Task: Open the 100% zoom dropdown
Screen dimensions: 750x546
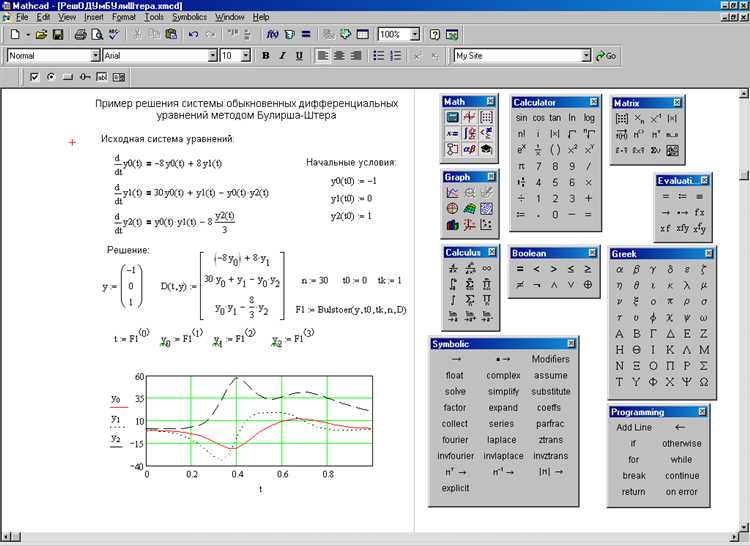Action: pos(415,34)
